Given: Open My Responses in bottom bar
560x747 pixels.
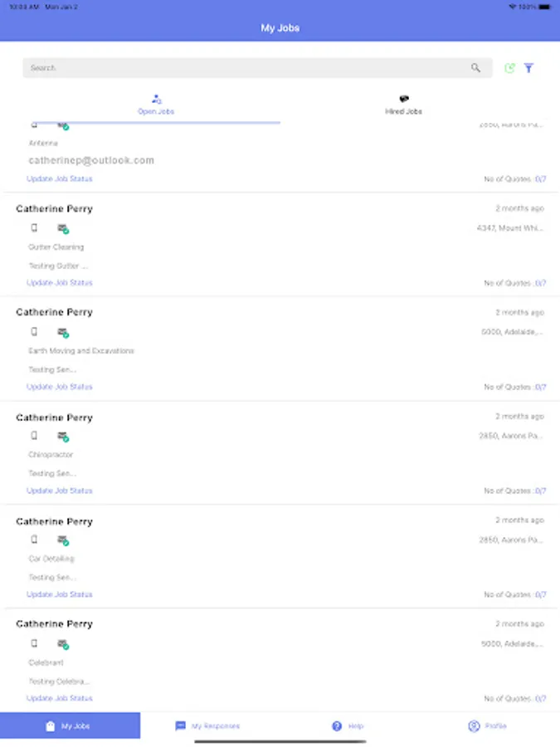Looking at the screenshot, I should coord(207,726).
